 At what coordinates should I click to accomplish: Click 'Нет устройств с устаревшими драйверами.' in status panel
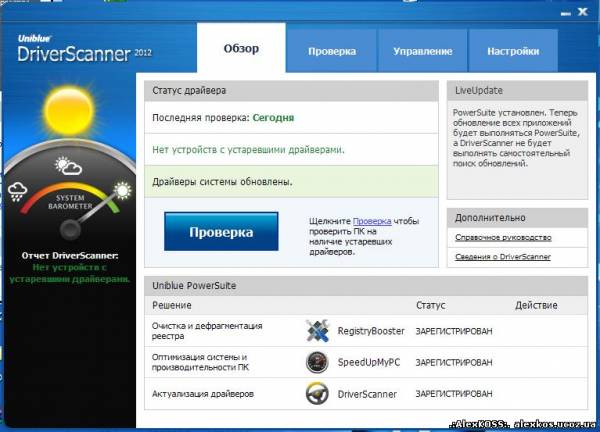[248, 150]
